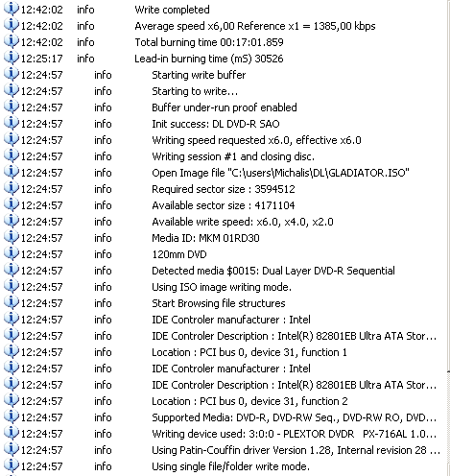Click the vertical scrollbar of the log list
The width and height of the screenshot is (450, 476).
coord(448,238)
